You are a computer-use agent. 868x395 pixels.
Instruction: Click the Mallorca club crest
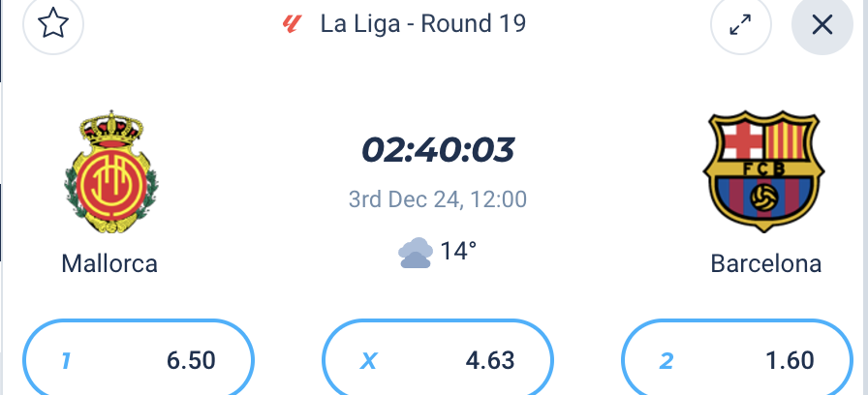point(110,171)
